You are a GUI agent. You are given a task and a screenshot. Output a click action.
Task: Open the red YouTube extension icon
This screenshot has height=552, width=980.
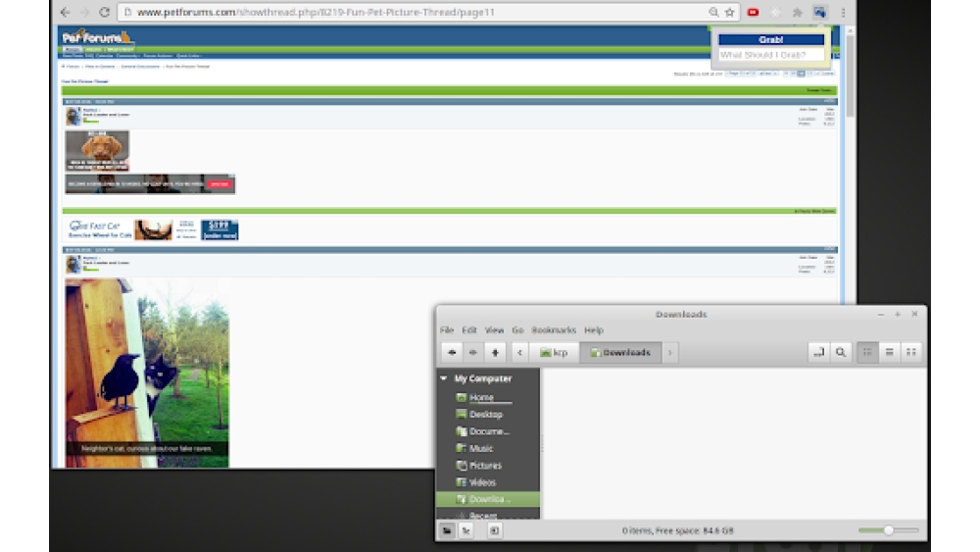pyautogui.click(x=753, y=12)
